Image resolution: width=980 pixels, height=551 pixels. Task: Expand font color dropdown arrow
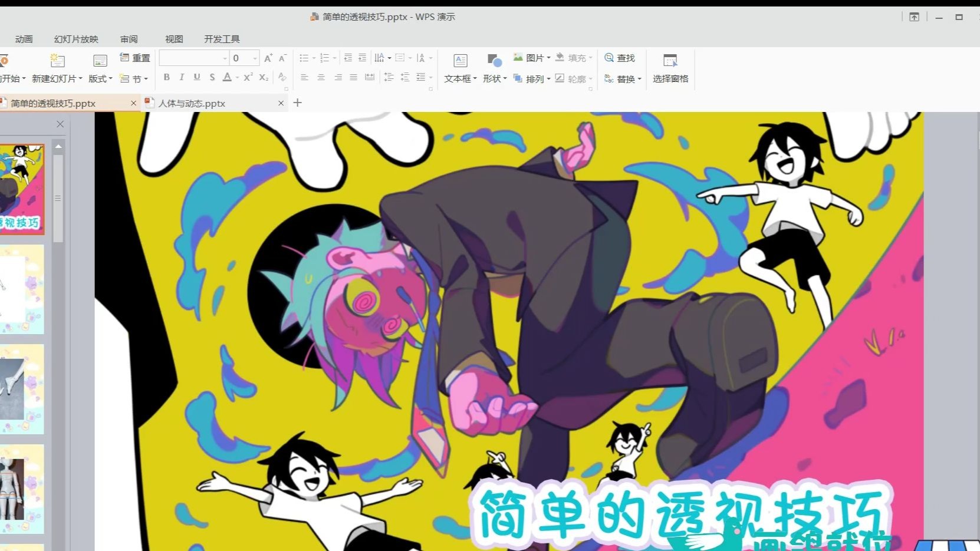pos(237,78)
